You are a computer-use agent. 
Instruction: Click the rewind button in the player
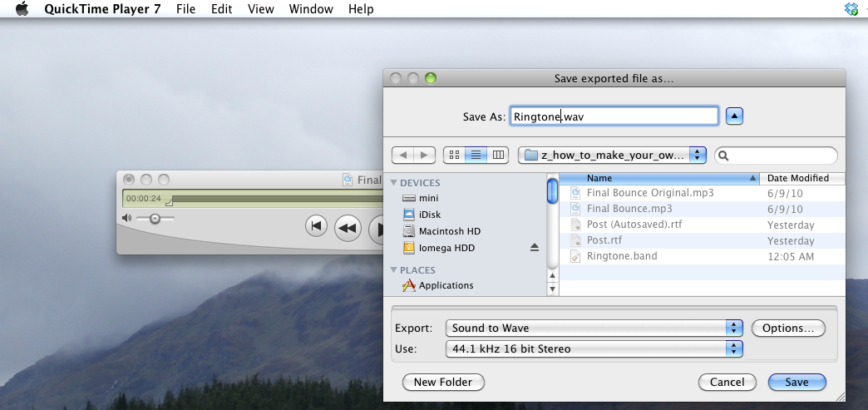[x=348, y=226]
